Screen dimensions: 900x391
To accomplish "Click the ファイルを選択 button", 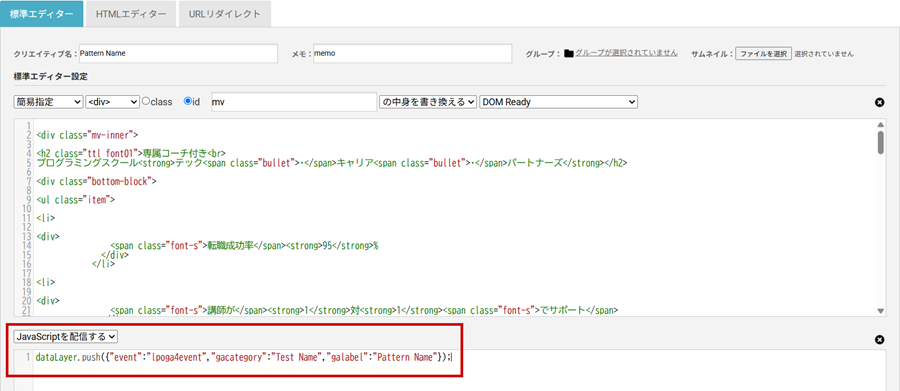I will coord(763,53).
